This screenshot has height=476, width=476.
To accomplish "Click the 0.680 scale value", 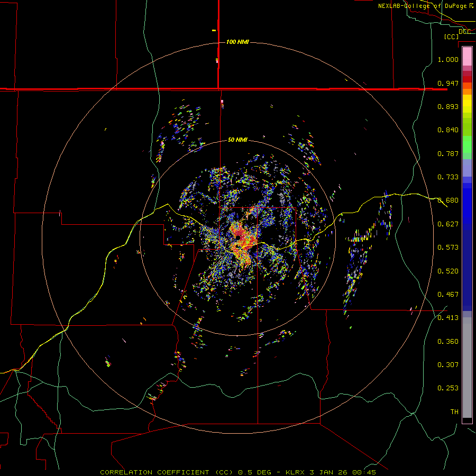I will 448,200.
